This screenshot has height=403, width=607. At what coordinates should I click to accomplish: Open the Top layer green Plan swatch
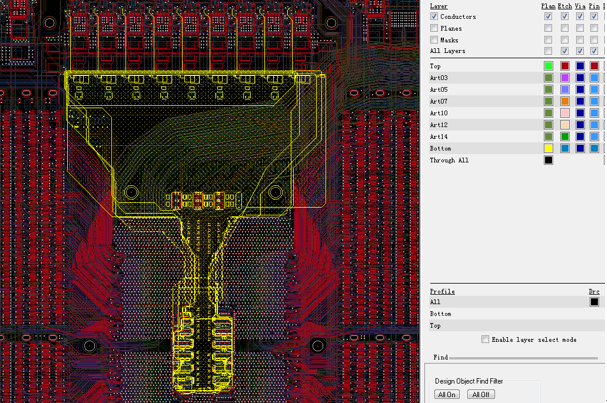coord(548,66)
